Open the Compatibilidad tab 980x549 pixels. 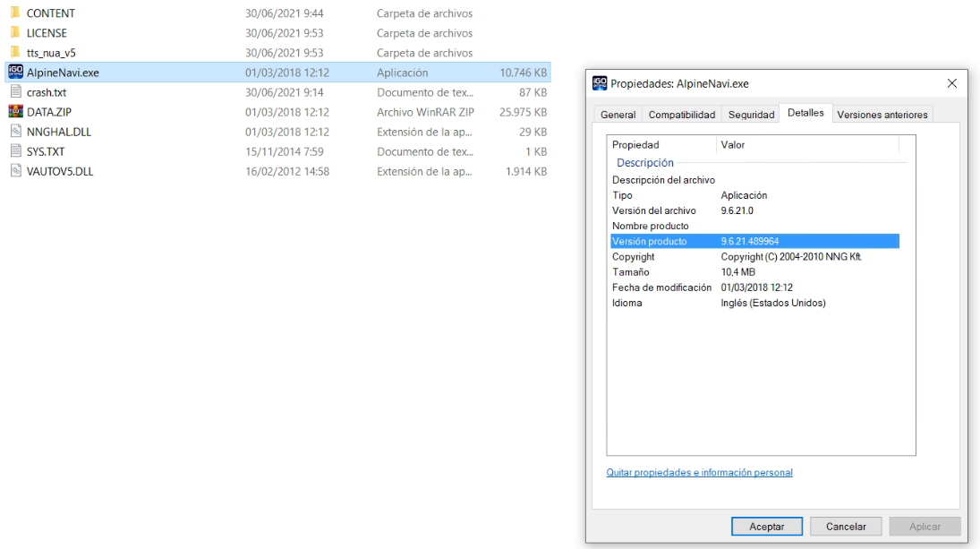(682, 115)
